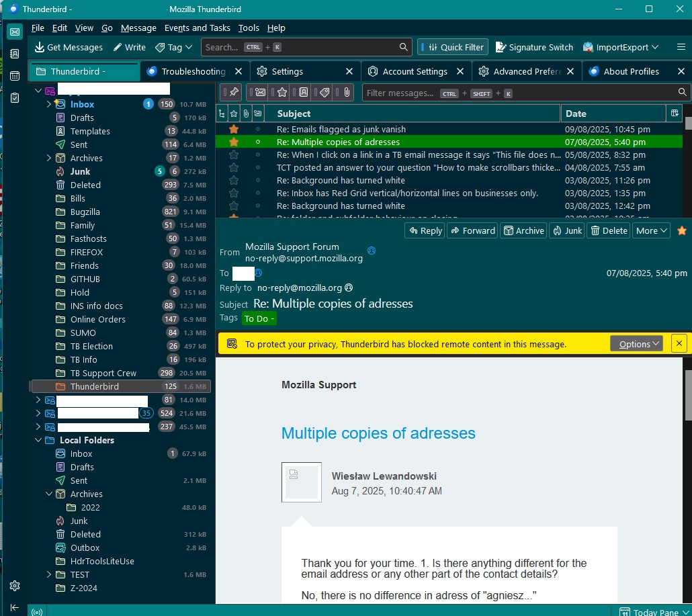Click the online status icon in status bar
Screen dimensions: 692x616
pos(37,611)
